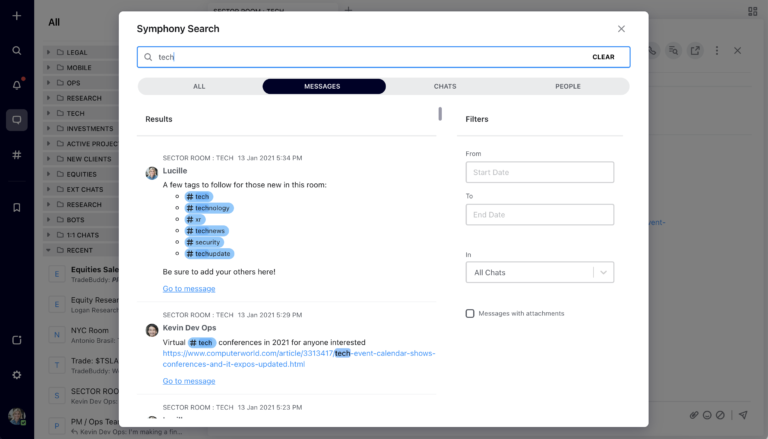Click CLEAR in the search box
The height and width of the screenshot is (439, 768).
(x=603, y=57)
